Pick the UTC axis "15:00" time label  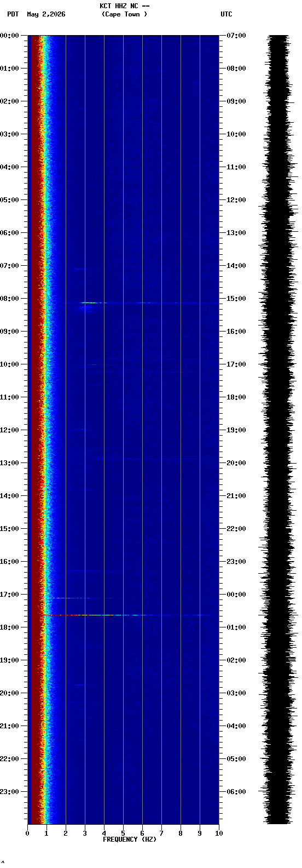coord(236,299)
